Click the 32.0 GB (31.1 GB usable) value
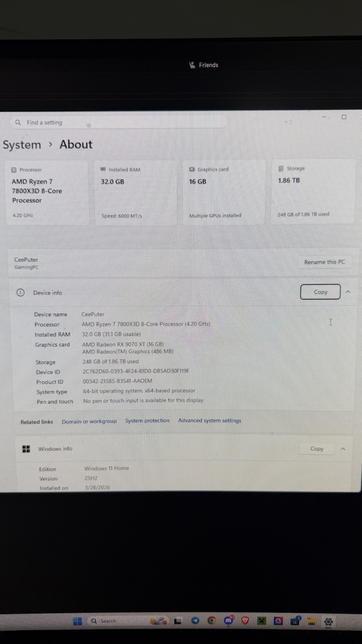362x644 pixels. [x=111, y=334]
